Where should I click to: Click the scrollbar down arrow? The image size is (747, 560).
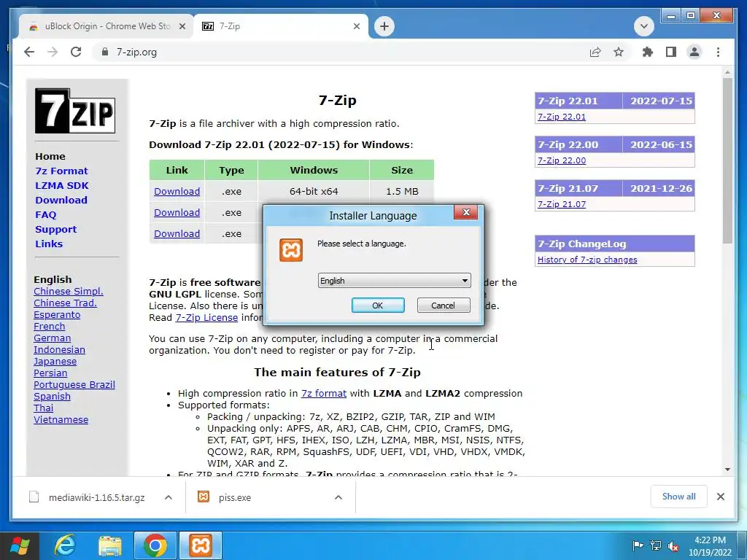[x=727, y=470]
